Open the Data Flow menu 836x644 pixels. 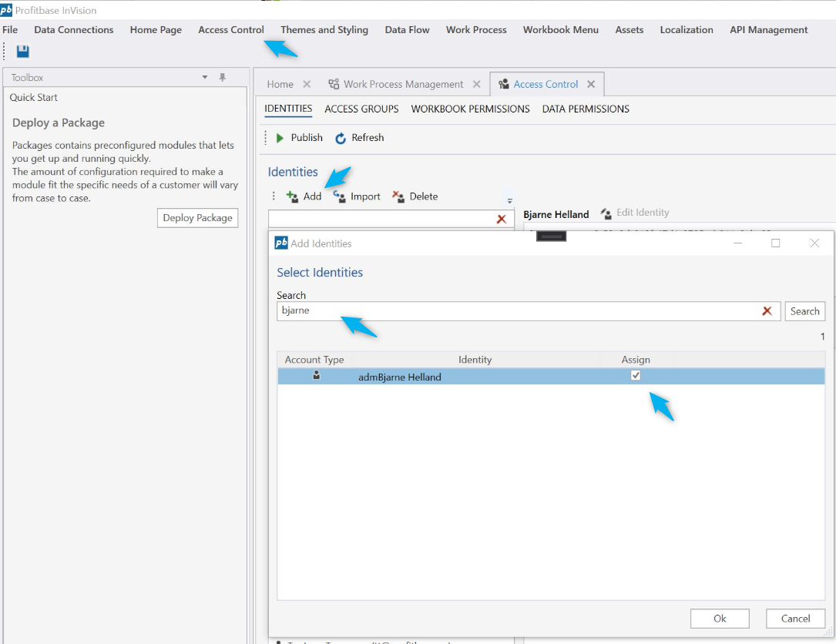pos(407,30)
